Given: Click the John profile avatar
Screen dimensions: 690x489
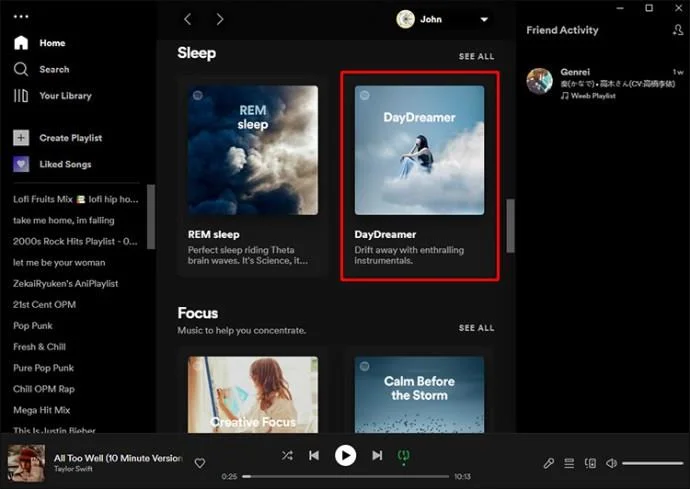Looking at the screenshot, I should pos(405,19).
